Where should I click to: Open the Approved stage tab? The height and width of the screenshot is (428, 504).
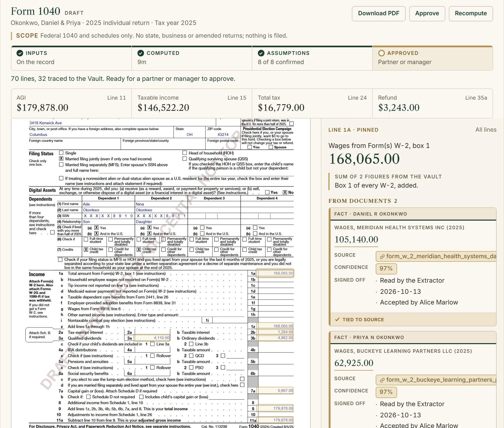[x=433, y=58]
